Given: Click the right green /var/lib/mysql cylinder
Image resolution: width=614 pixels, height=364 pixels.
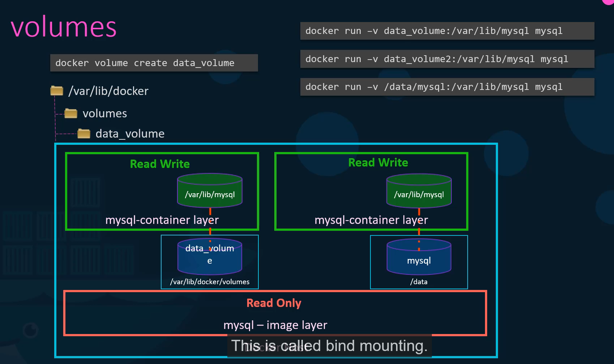Looking at the screenshot, I should pyautogui.click(x=419, y=191).
